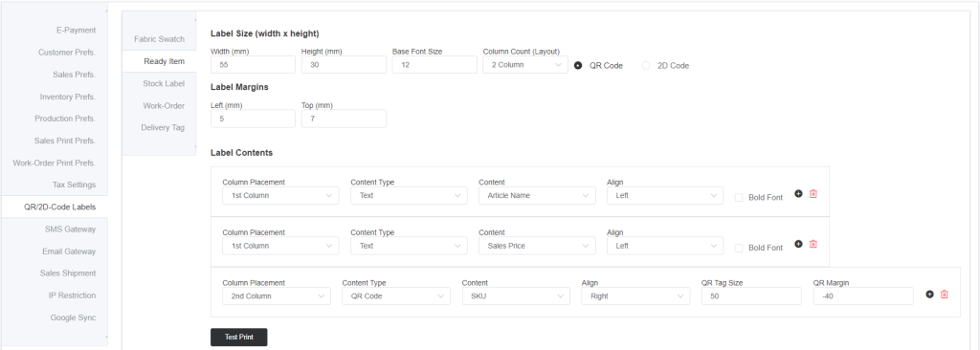Open the Content dropdown showing SKU
980x350 pixels.
click(x=516, y=295)
